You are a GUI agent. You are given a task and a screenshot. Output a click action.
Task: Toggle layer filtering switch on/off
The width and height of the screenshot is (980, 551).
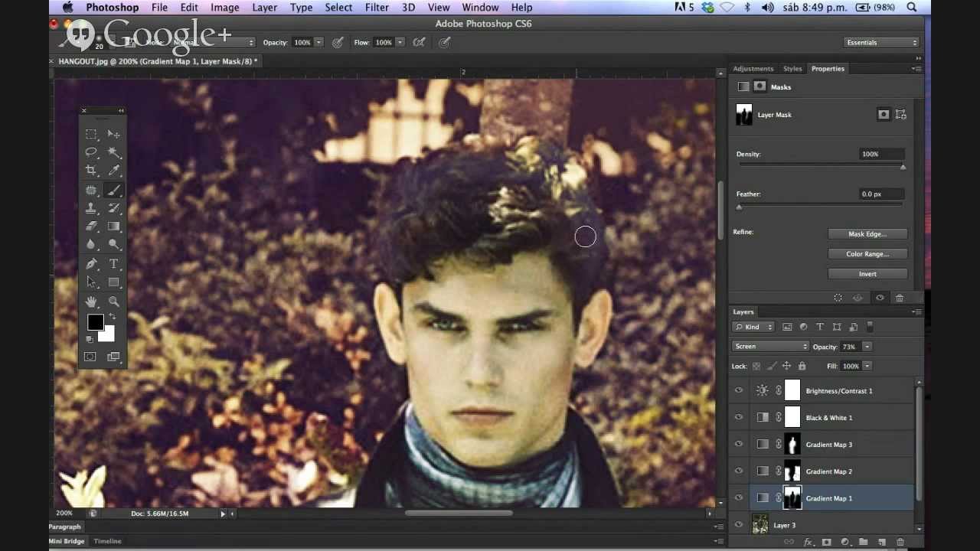point(870,327)
